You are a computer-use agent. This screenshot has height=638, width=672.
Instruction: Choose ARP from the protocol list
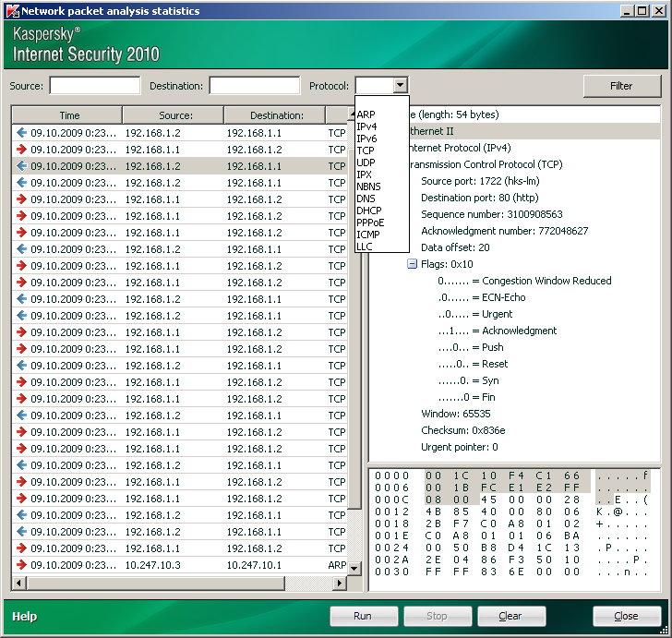[366, 114]
